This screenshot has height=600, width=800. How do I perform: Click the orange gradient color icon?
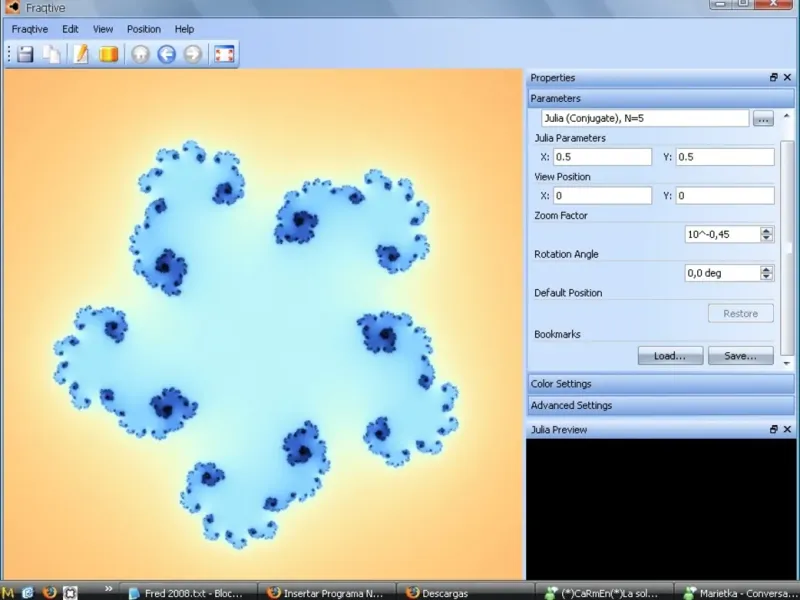pos(108,54)
